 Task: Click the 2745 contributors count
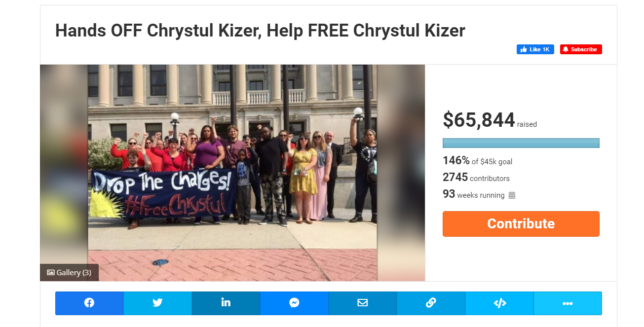click(x=476, y=178)
